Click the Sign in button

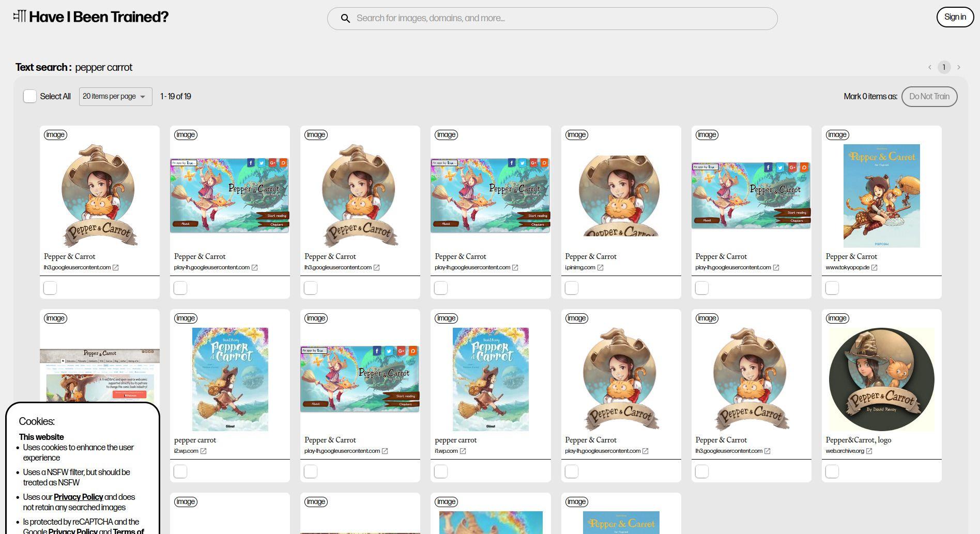[955, 17]
